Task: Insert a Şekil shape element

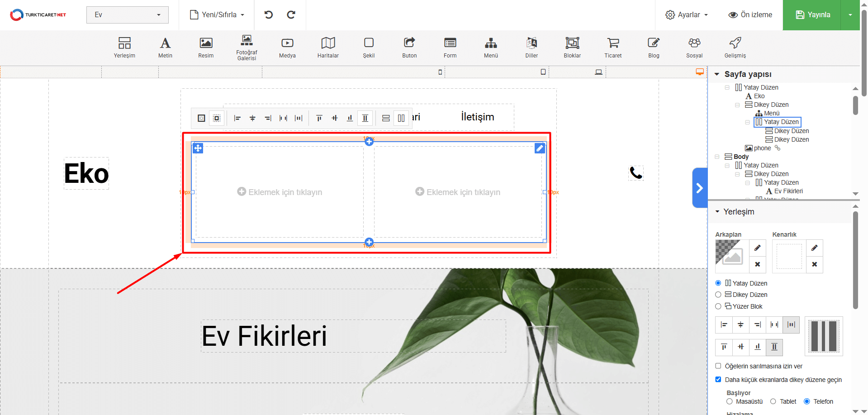Action: [369, 47]
